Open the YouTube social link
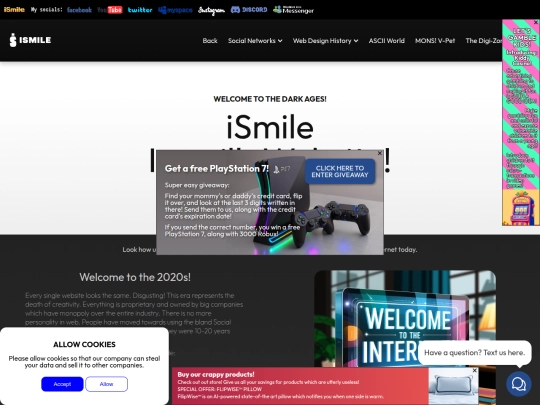Image resolution: width=540 pixels, height=405 pixels. (110, 10)
